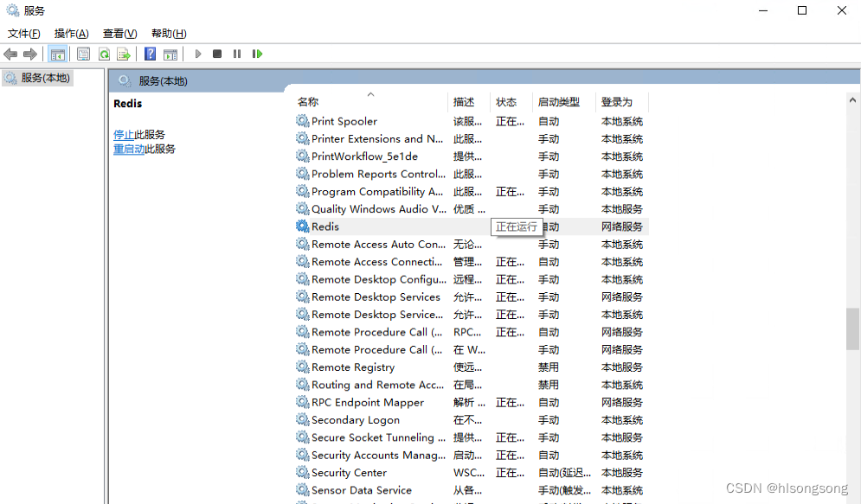
Task: Toggle the show/hide console tree icon
Action: [x=58, y=54]
